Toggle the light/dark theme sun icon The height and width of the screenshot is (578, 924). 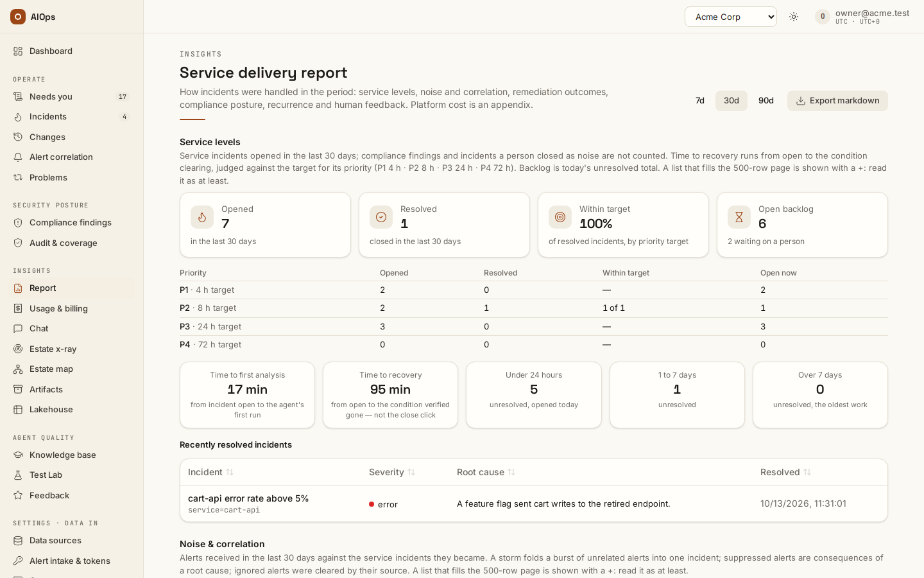794,17
